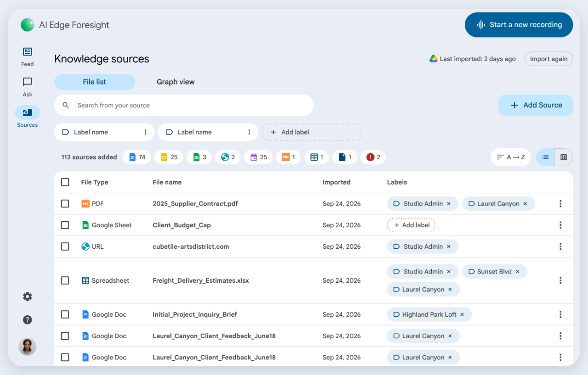Switch to the Graph view tab
The image size is (588, 375).
pos(176,82)
